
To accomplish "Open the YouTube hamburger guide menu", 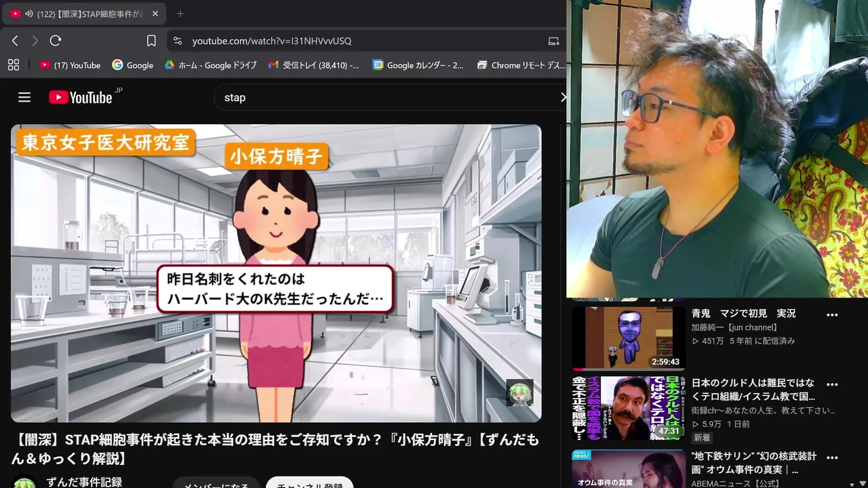I will coord(24,98).
